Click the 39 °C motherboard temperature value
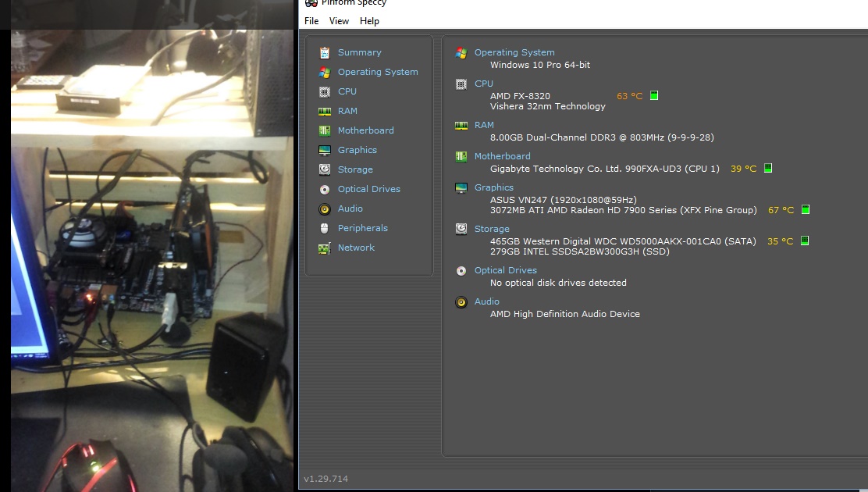The image size is (868, 492). (x=743, y=169)
